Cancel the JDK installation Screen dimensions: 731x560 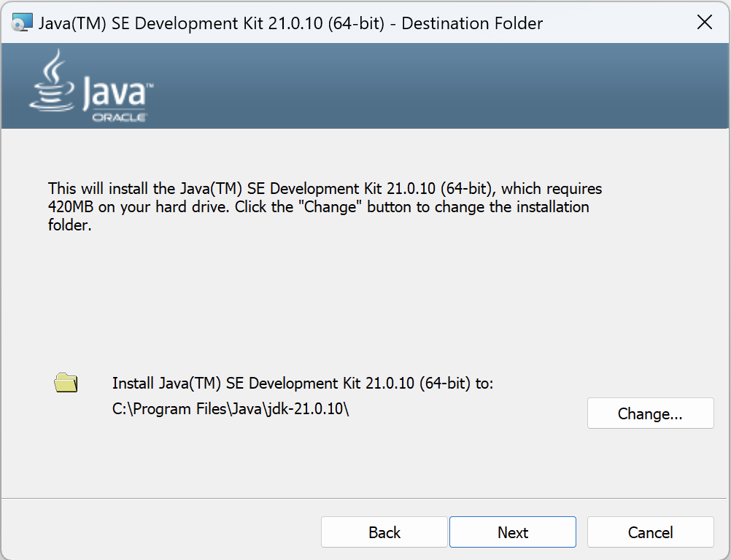coord(650,532)
